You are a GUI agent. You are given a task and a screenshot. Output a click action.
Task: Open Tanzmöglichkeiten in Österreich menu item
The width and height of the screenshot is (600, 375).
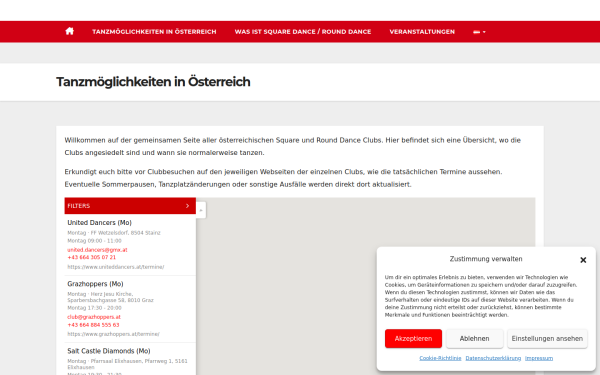(154, 32)
